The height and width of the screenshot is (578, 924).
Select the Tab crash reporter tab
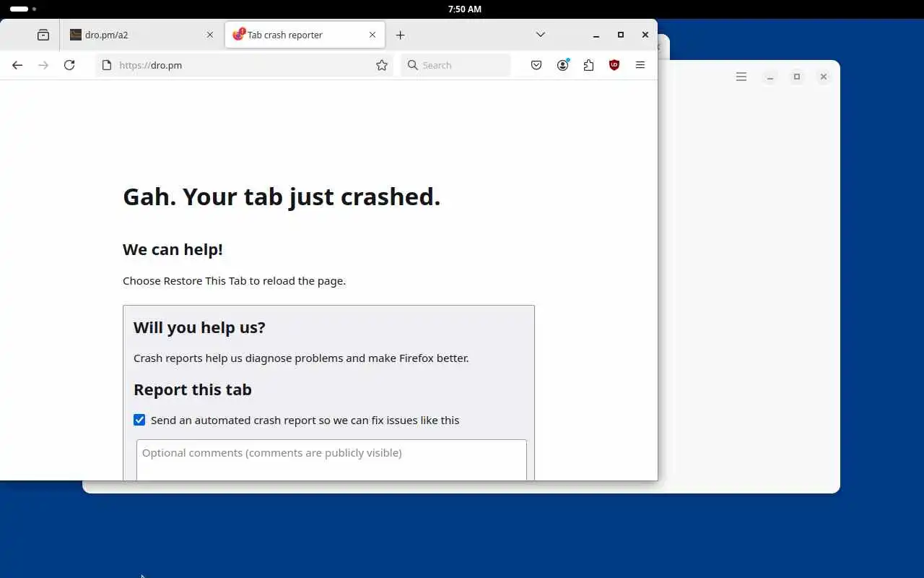coord(305,35)
